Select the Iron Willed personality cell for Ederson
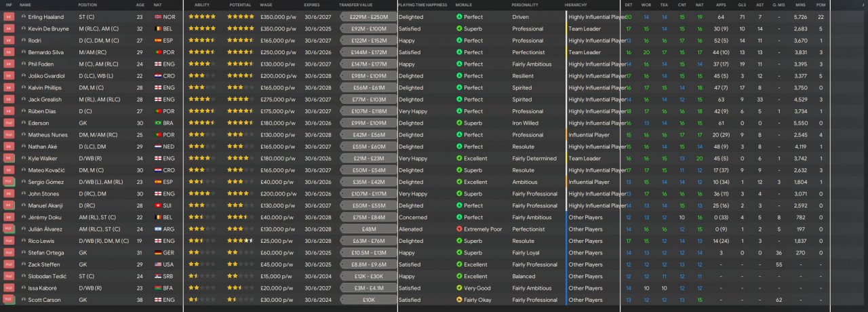Image resolution: width=868 pixels, height=312 pixels. [525, 123]
